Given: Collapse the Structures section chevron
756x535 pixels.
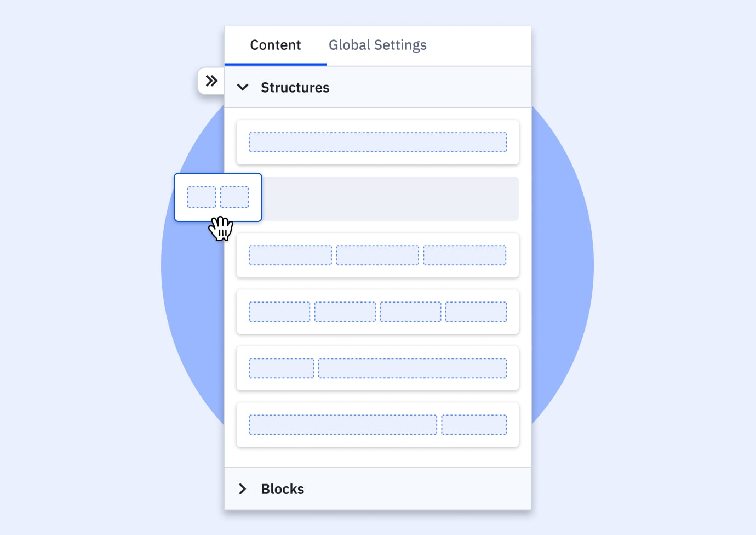Looking at the screenshot, I should (x=243, y=87).
